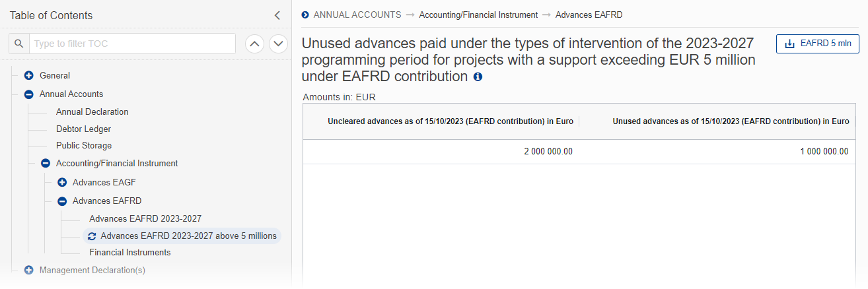Collapse the Annual Accounts section
The width and height of the screenshot is (868, 289).
pyautogui.click(x=28, y=94)
